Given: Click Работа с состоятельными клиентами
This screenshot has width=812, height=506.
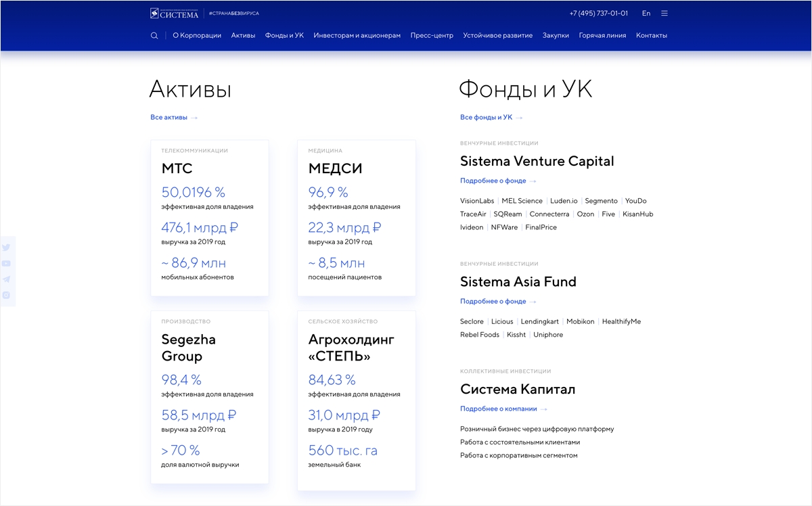Looking at the screenshot, I should click(520, 442).
